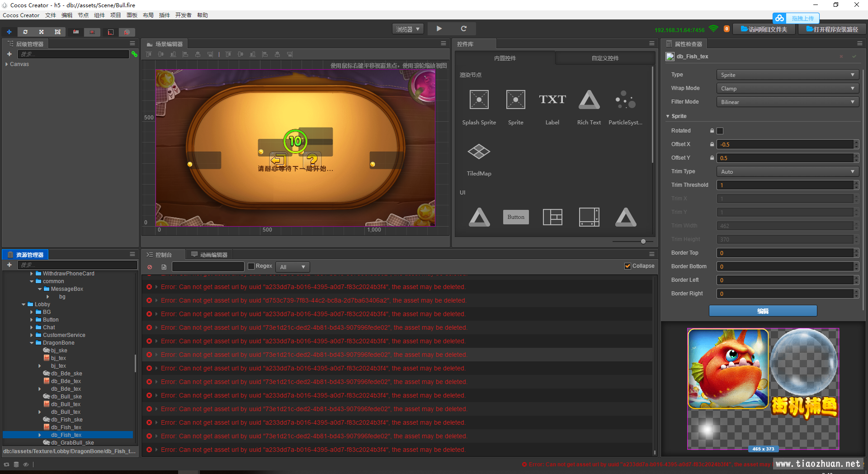Click the refresh preview icon
Screen dimensions: 868x474
click(463, 28)
